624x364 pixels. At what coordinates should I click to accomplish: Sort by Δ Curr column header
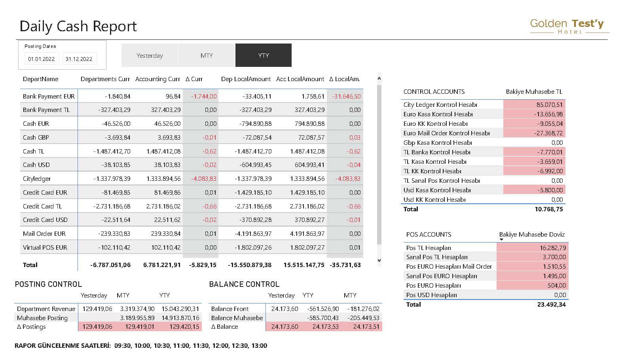[194, 79]
